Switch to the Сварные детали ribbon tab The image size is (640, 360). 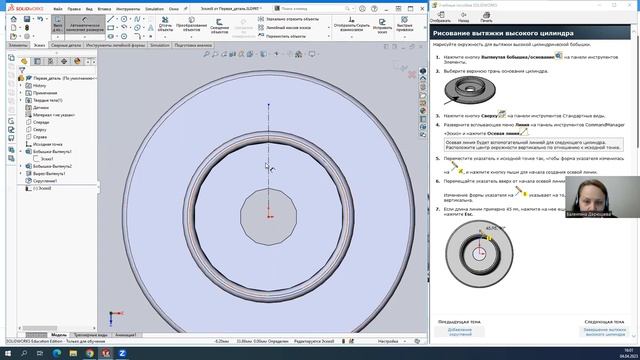click(x=66, y=45)
